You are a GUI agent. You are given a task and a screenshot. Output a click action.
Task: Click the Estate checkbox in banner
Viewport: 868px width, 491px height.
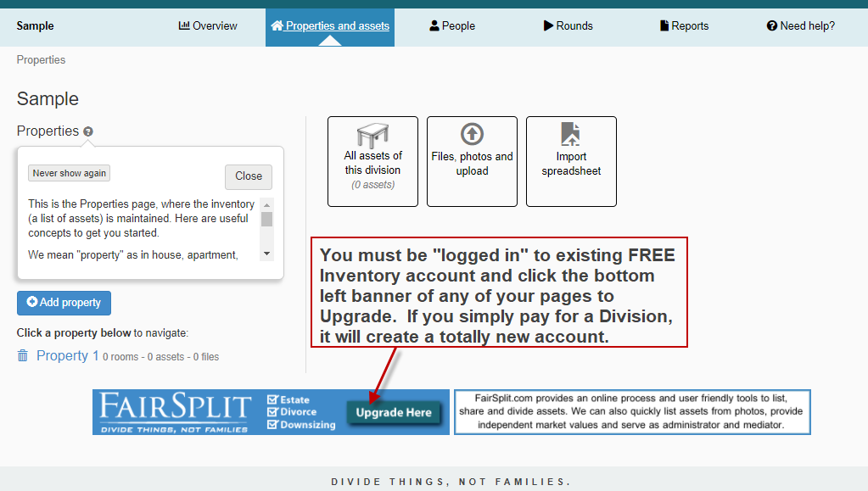272,399
